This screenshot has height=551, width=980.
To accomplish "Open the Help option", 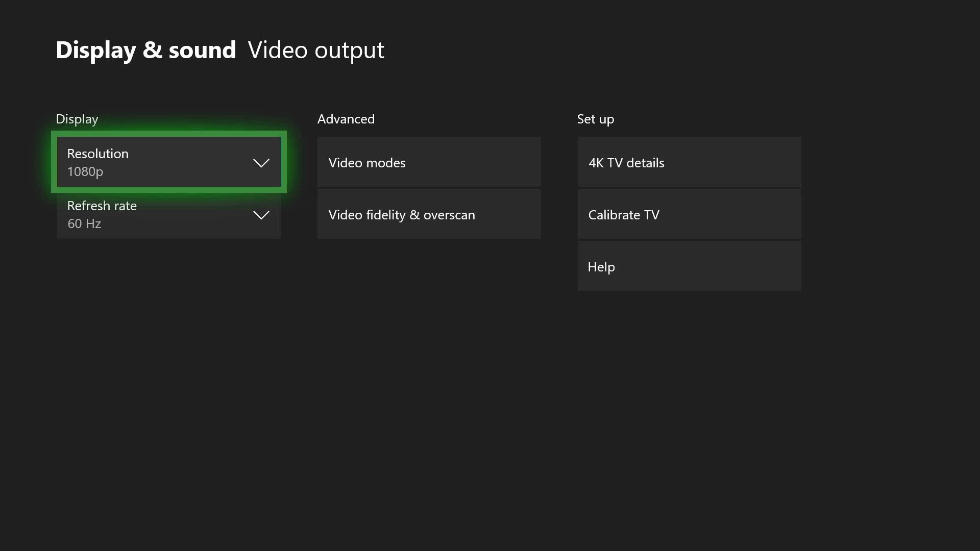I will coord(689,266).
